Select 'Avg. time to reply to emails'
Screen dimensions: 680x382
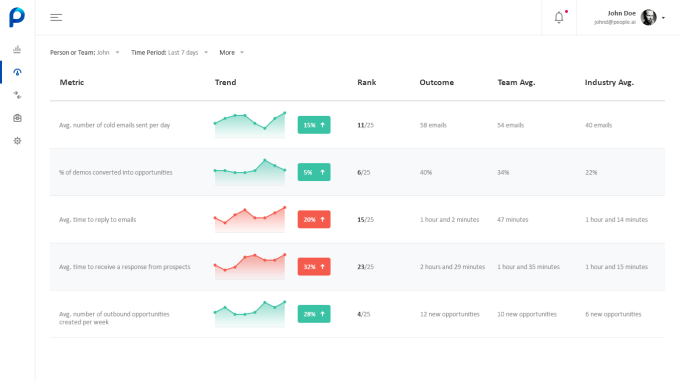pos(98,220)
